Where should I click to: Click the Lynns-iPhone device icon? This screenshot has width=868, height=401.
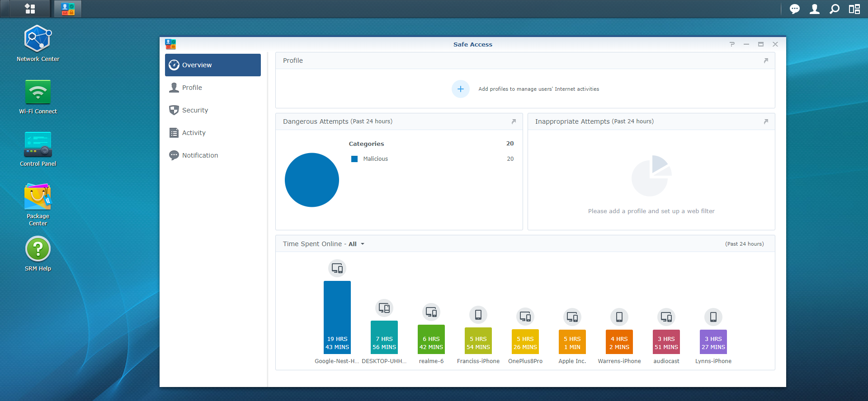click(x=713, y=317)
